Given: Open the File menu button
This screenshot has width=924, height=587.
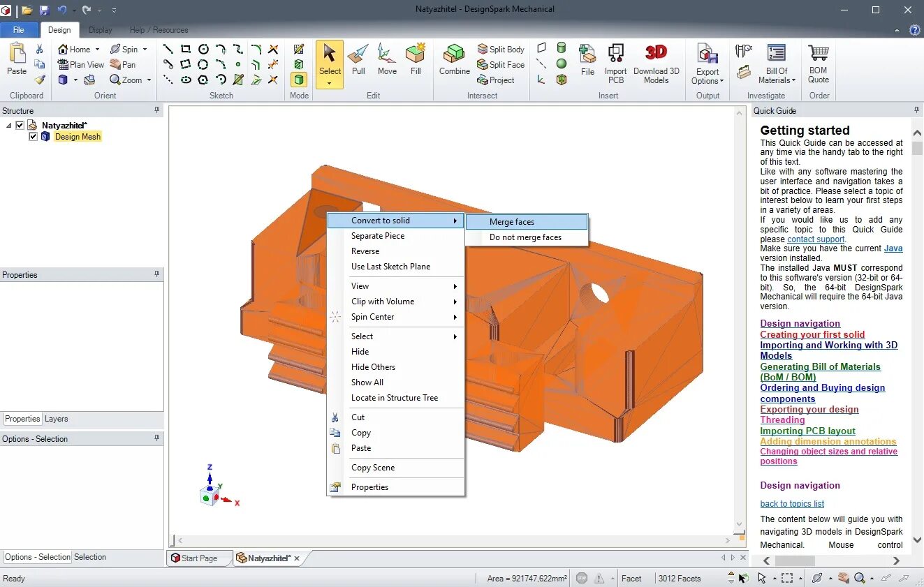Looking at the screenshot, I should coord(19,30).
